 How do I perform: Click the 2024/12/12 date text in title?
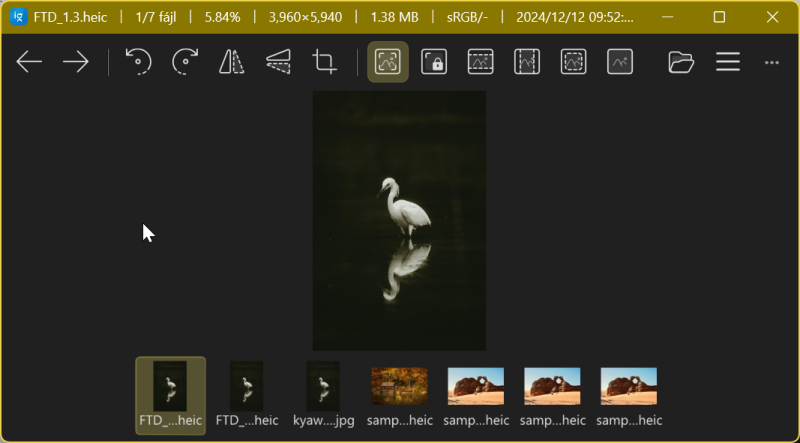click(574, 17)
